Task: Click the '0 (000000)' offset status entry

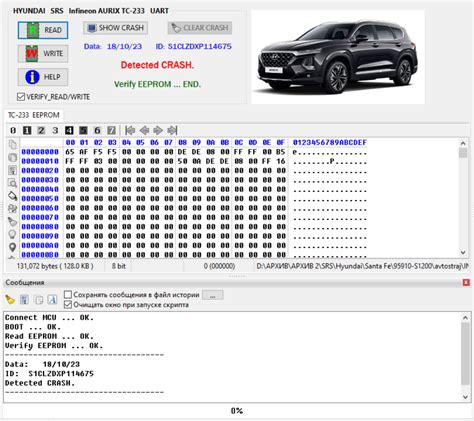Action: click(219, 266)
